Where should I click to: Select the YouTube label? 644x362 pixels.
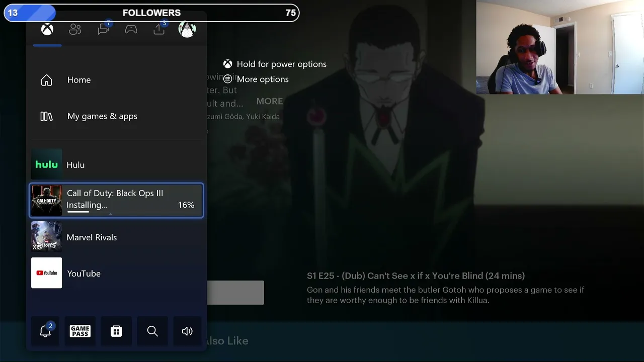pyautogui.click(x=84, y=274)
